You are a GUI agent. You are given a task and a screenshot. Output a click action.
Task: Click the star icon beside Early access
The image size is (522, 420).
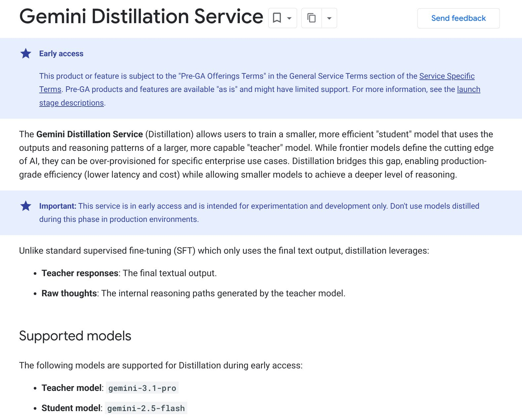26,54
